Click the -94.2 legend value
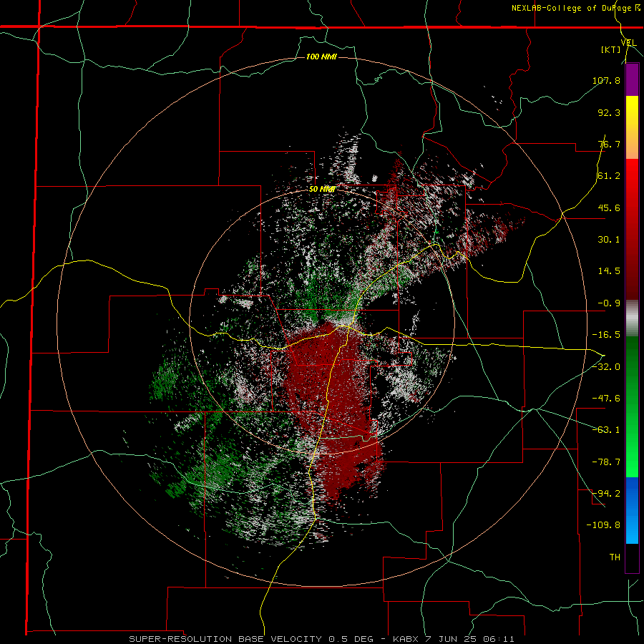Screen dimensions: 644x644 606,494
